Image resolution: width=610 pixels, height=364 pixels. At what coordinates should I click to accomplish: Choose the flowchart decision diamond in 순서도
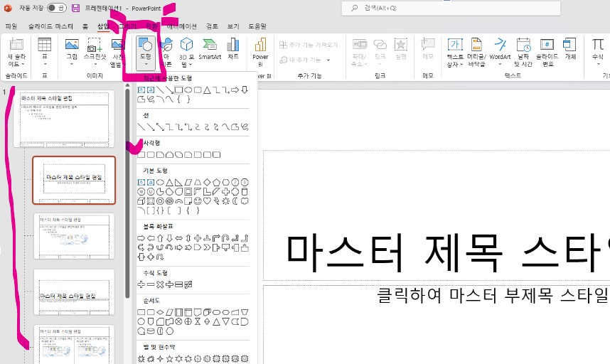160,312
